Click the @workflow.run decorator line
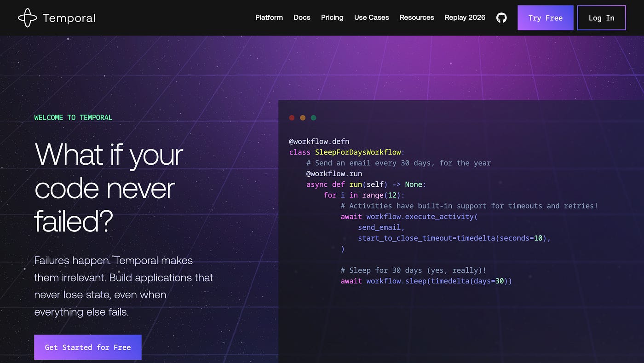 pos(334,173)
